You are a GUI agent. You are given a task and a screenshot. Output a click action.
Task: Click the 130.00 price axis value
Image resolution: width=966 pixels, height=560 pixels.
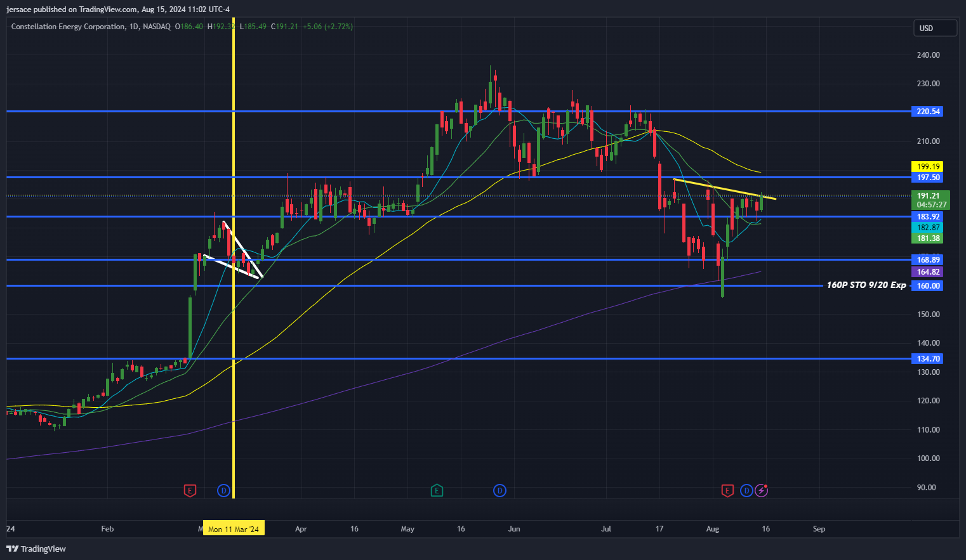pyautogui.click(x=928, y=372)
